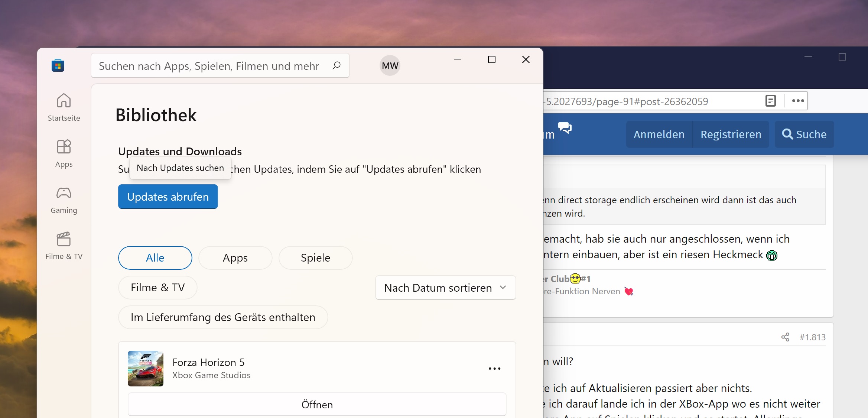Screen dimensions: 868x418
Task: Select the Alle filter chip
Action: click(x=155, y=258)
